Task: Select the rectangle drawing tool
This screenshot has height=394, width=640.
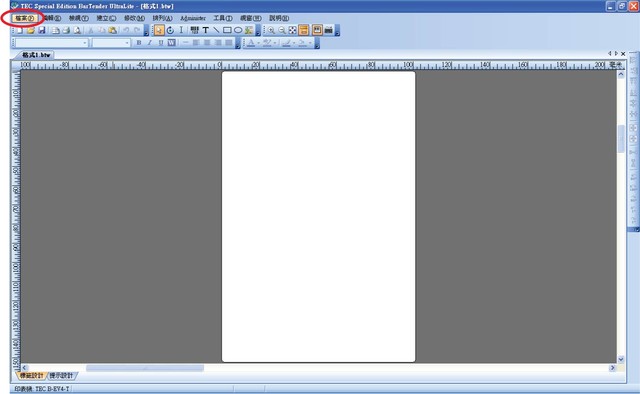Action: pyautogui.click(x=227, y=30)
